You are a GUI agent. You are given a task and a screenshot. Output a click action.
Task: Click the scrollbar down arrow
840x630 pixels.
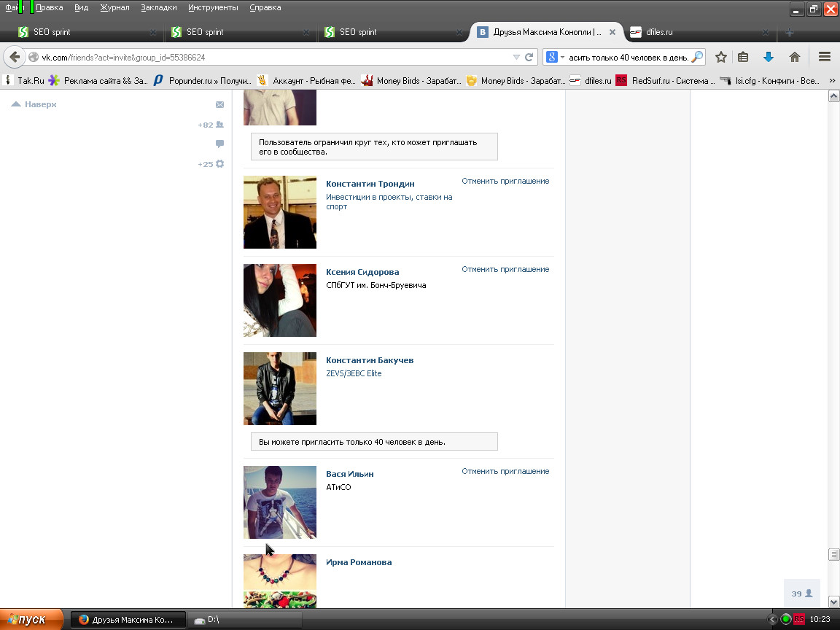point(833,602)
